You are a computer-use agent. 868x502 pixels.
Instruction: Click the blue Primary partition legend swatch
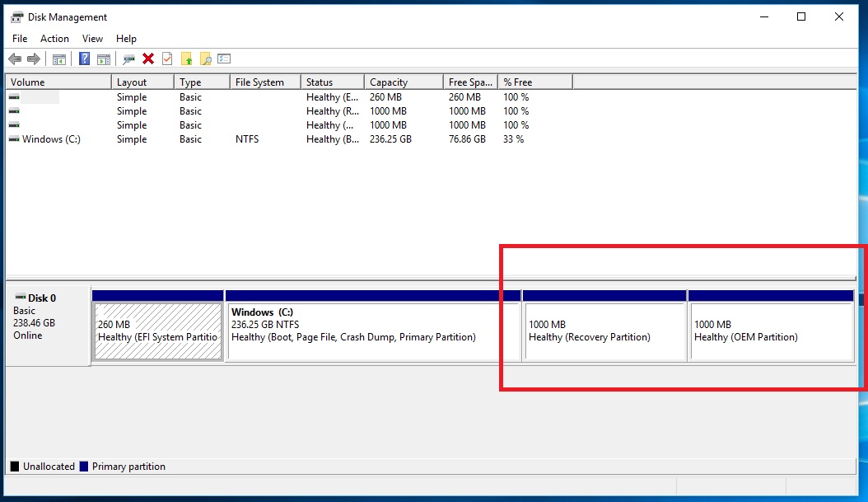click(84, 467)
